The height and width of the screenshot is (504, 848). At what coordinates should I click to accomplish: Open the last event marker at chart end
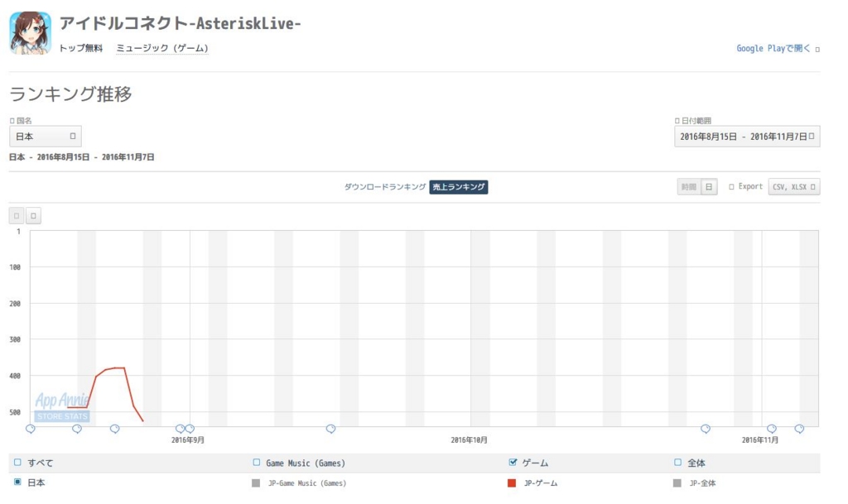[x=799, y=429]
